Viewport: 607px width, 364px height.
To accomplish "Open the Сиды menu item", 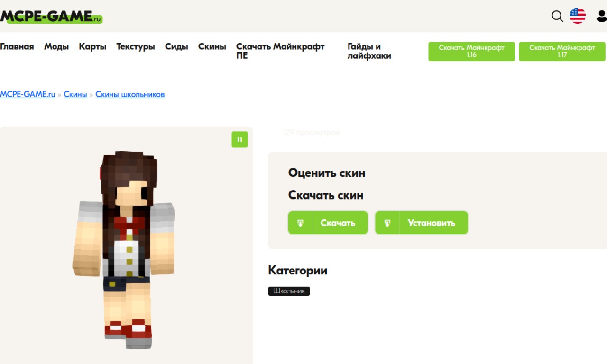I will pos(176,46).
